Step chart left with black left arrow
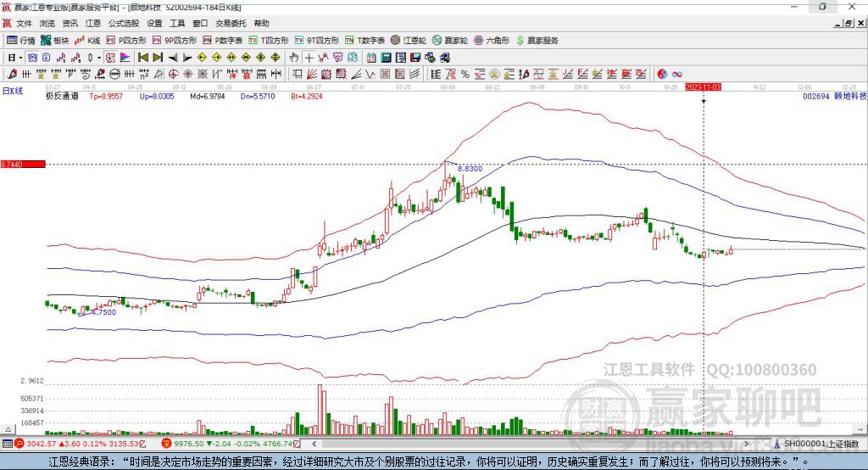Image resolution: width=868 pixels, height=470 pixels. click(x=173, y=58)
